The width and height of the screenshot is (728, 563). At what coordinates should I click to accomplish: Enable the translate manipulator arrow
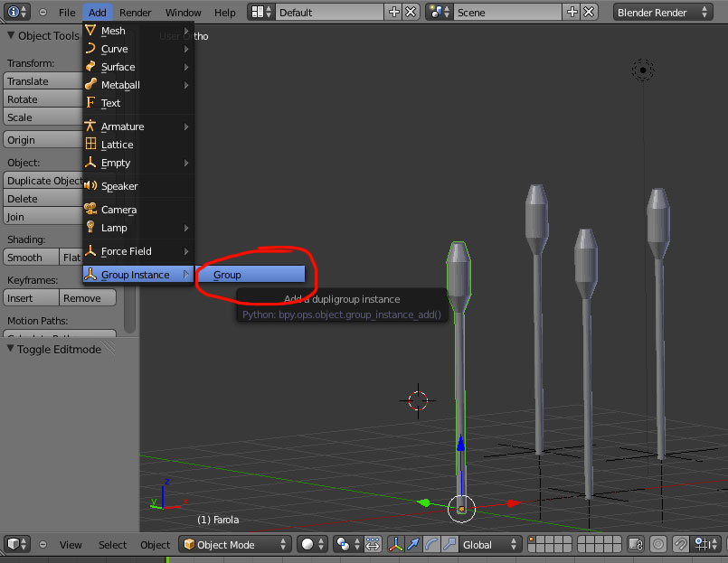(413, 544)
